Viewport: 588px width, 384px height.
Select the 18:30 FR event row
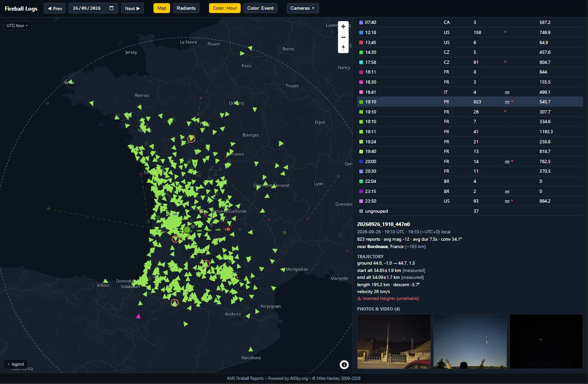point(470,82)
